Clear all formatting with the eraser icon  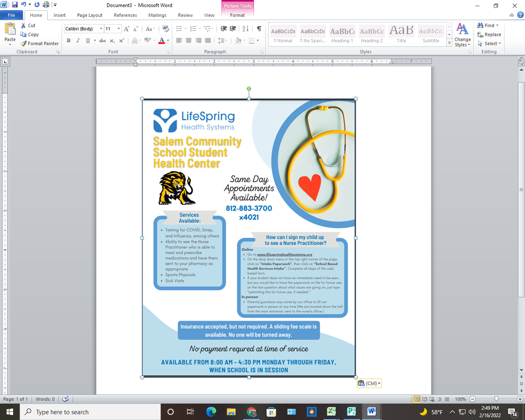pyautogui.click(x=166, y=29)
